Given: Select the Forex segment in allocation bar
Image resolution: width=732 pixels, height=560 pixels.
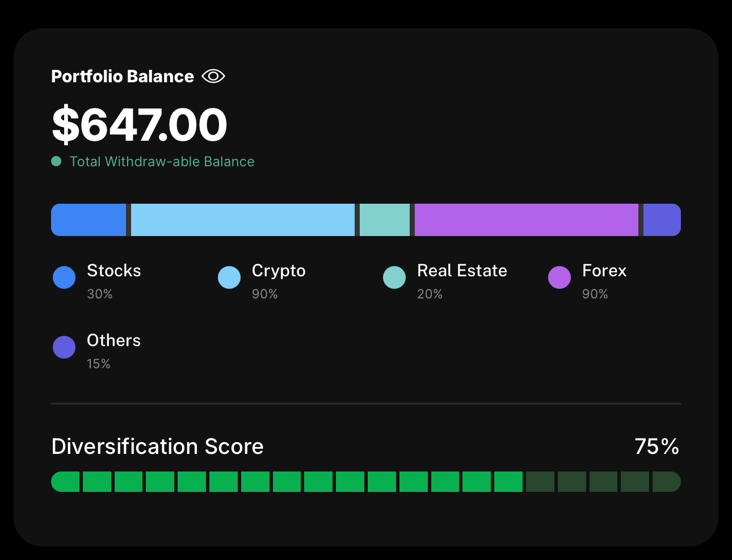Looking at the screenshot, I should coord(527,220).
